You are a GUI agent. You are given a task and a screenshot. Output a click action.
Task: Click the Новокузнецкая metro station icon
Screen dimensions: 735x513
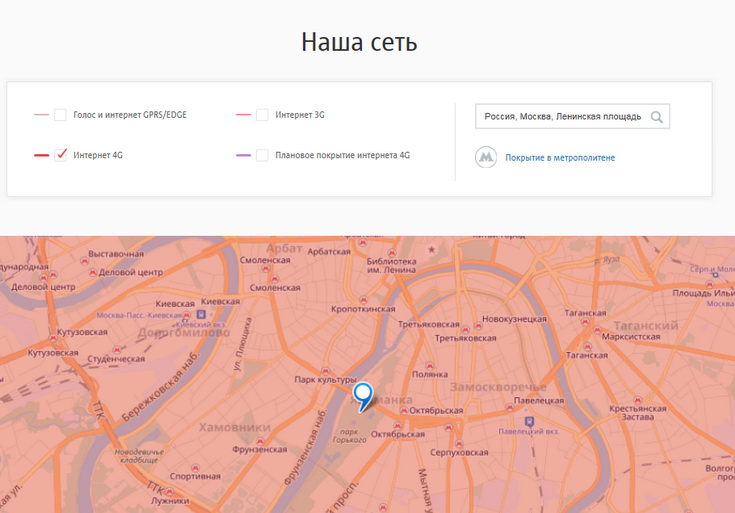point(478,325)
